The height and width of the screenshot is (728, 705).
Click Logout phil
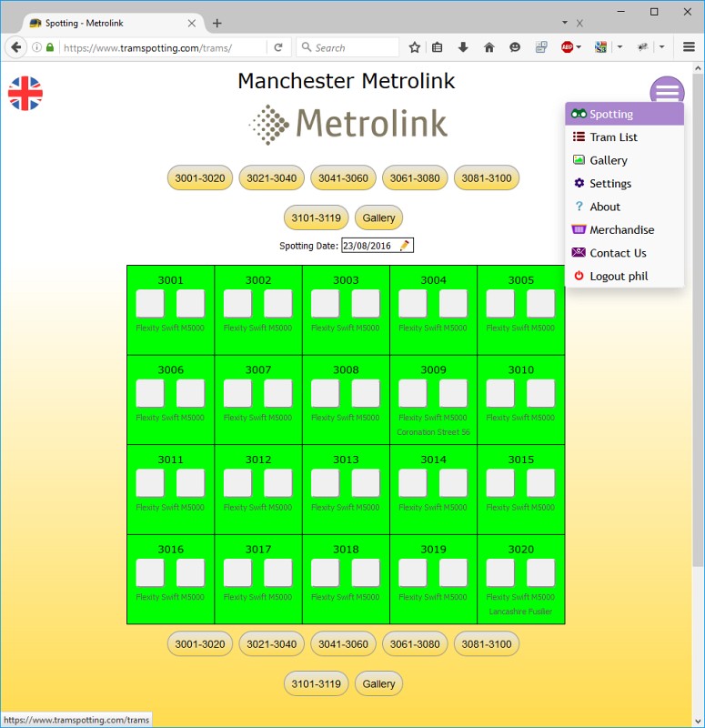pos(624,277)
